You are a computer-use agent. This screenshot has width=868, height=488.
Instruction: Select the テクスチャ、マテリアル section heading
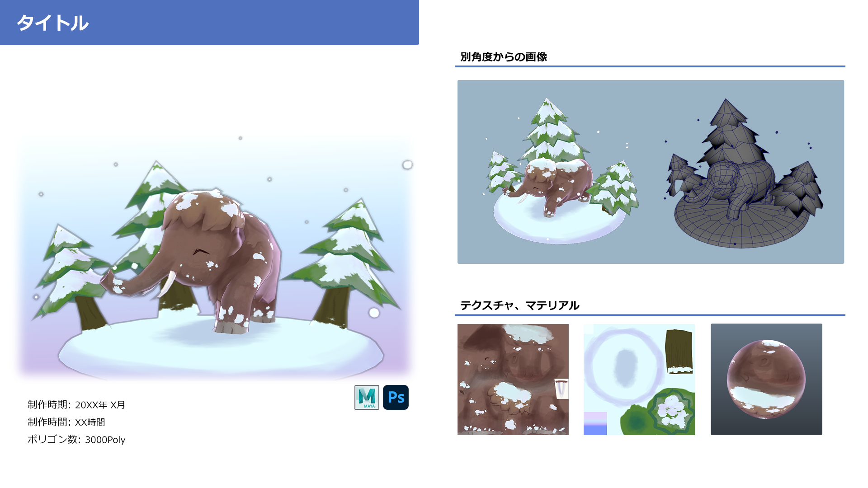(x=519, y=305)
